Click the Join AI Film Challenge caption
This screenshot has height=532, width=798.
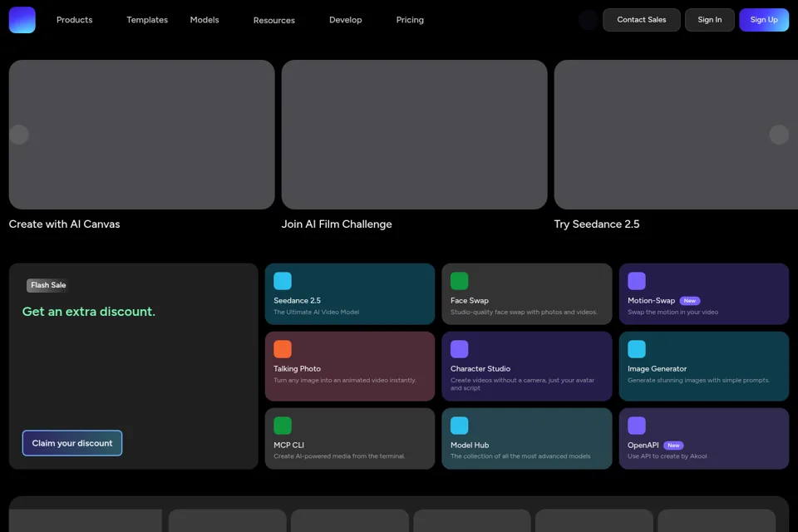(337, 224)
